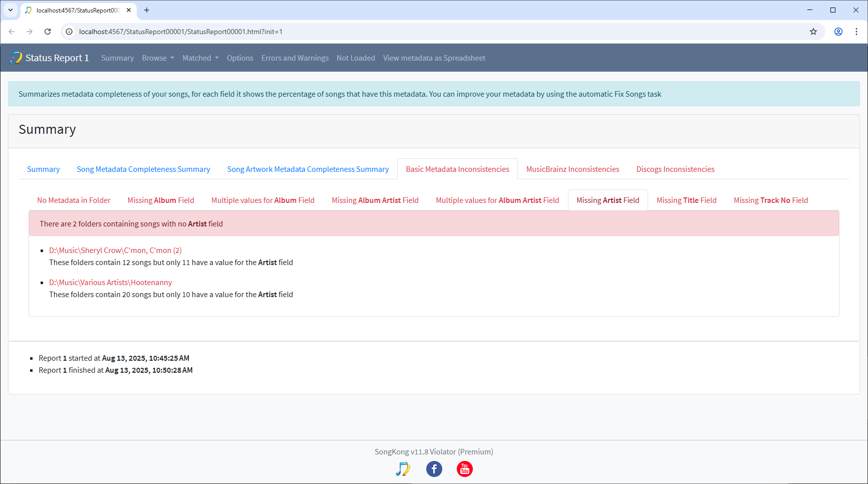868x484 pixels.
Task: Switch to Discogs Inconsistencies tab
Action: pyautogui.click(x=675, y=169)
